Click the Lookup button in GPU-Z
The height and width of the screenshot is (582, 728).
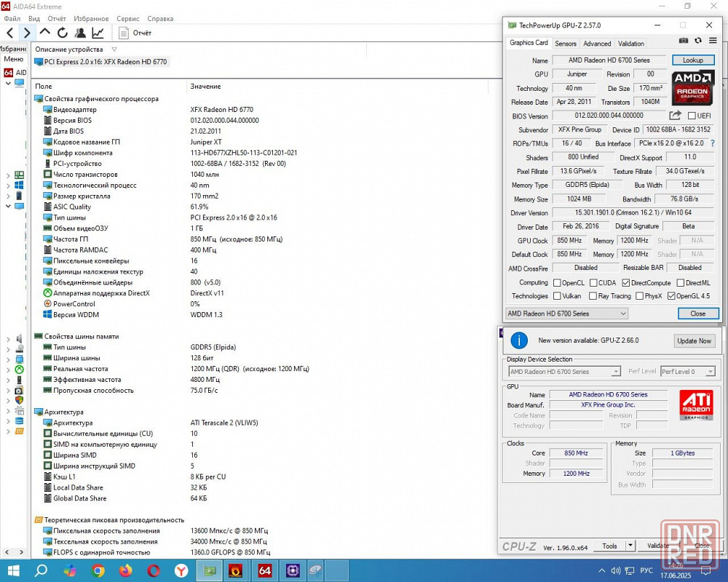click(x=693, y=60)
